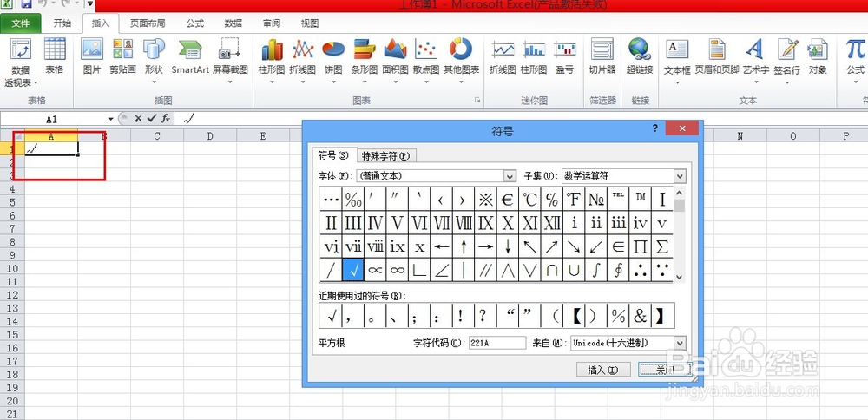The height and width of the screenshot is (420, 868).
Task: Confirm the formula bar entry (checkmark)
Action: coord(152,118)
